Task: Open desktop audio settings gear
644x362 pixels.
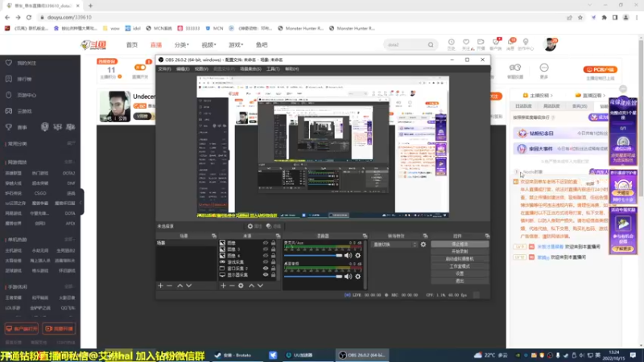Action: tap(357, 277)
